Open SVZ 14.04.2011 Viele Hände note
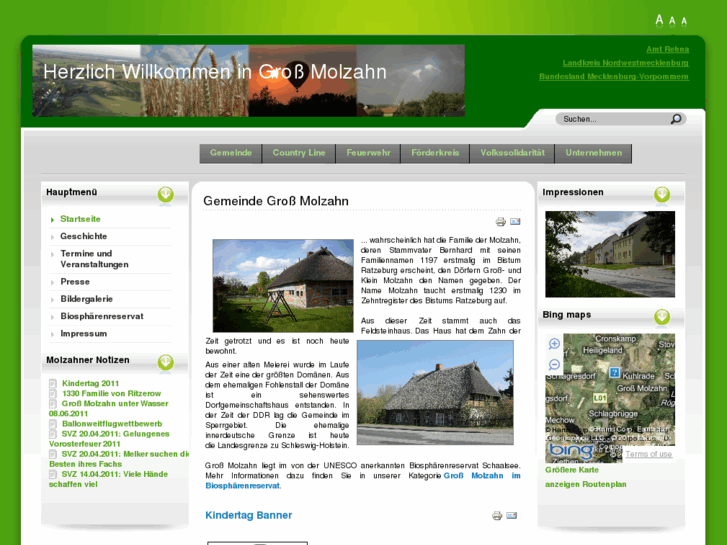The height and width of the screenshot is (545, 727). pyautogui.click(x=108, y=479)
